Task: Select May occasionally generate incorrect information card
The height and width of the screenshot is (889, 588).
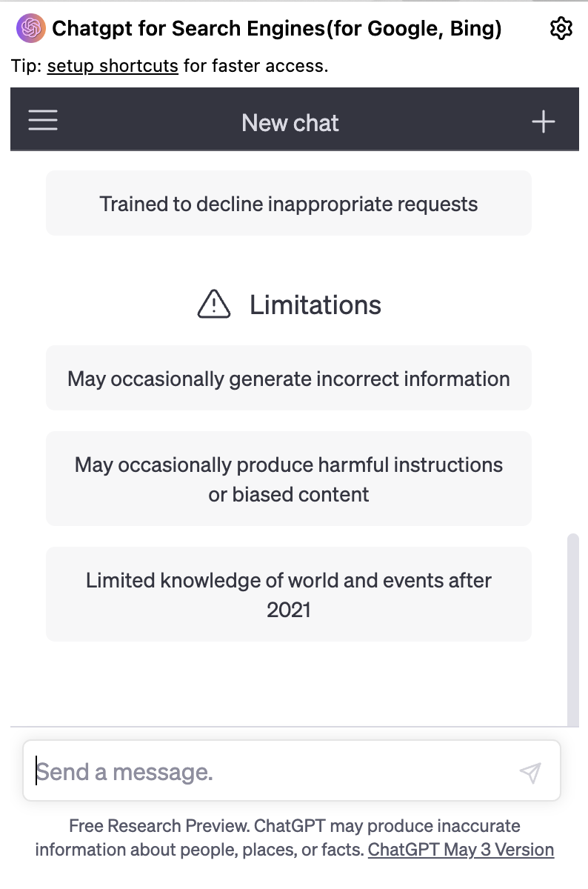Action: click(289, 378)
